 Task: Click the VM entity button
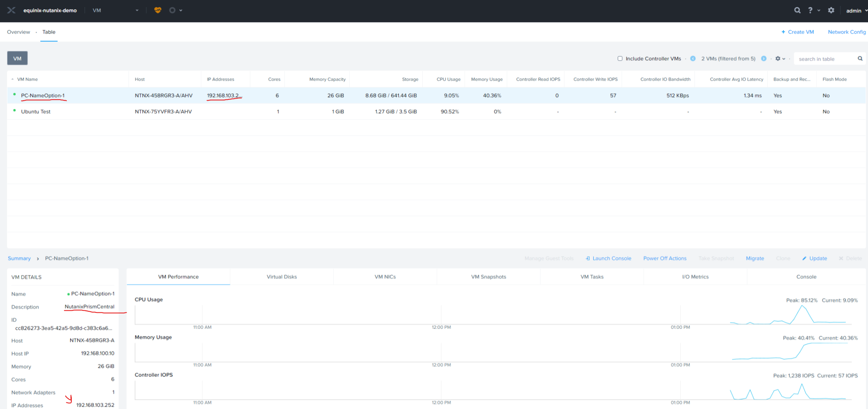[x=17, y=58]
